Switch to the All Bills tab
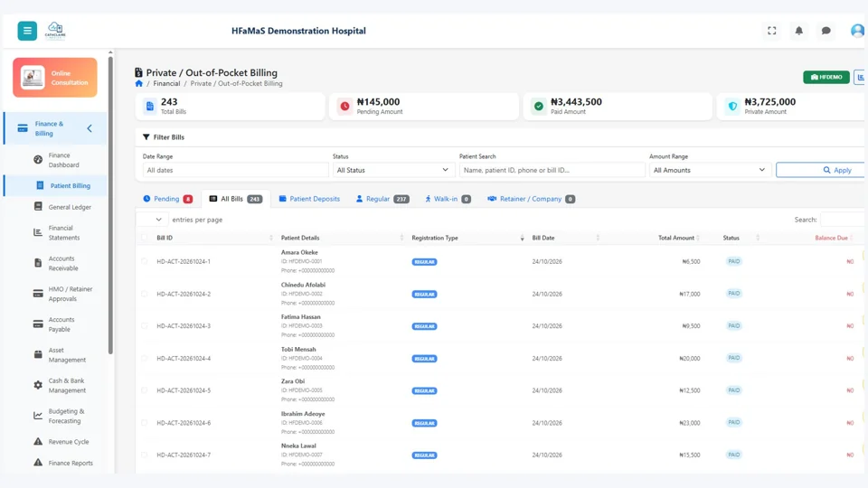This screenshot has height=488, width=868. [236, 199]
